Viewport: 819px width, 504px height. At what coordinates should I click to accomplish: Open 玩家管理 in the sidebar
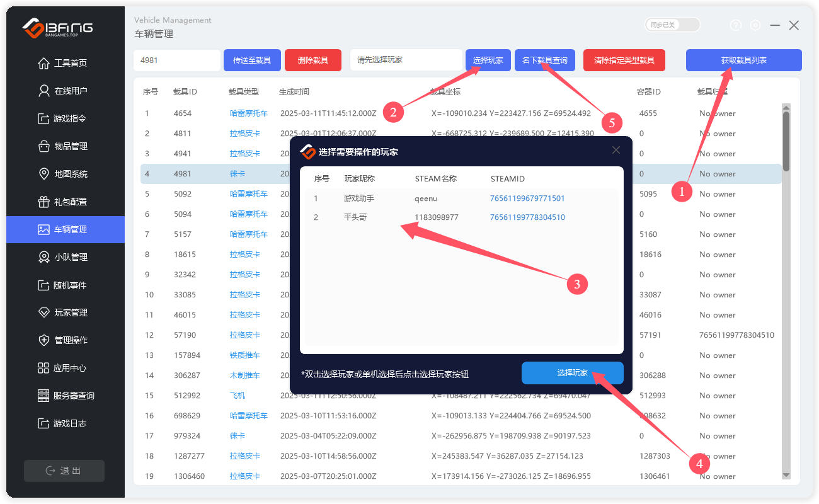click(x=71, y=312)
